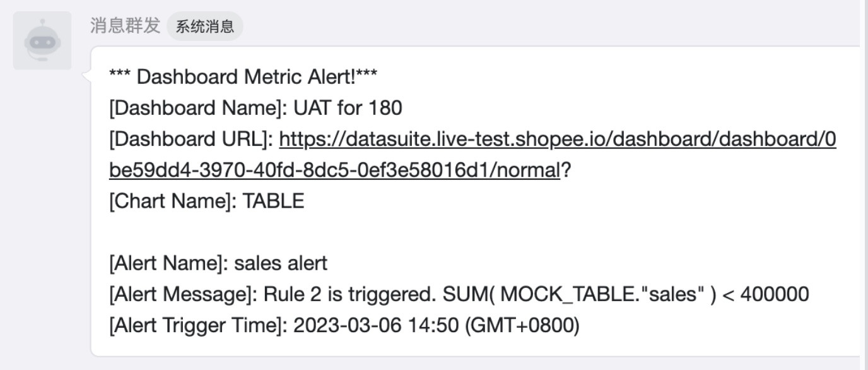Screen dimensions: 868x370
Task: Open the datasuite.live-test.shopee.io dashboard URL
Action: (x=557, y=140)
